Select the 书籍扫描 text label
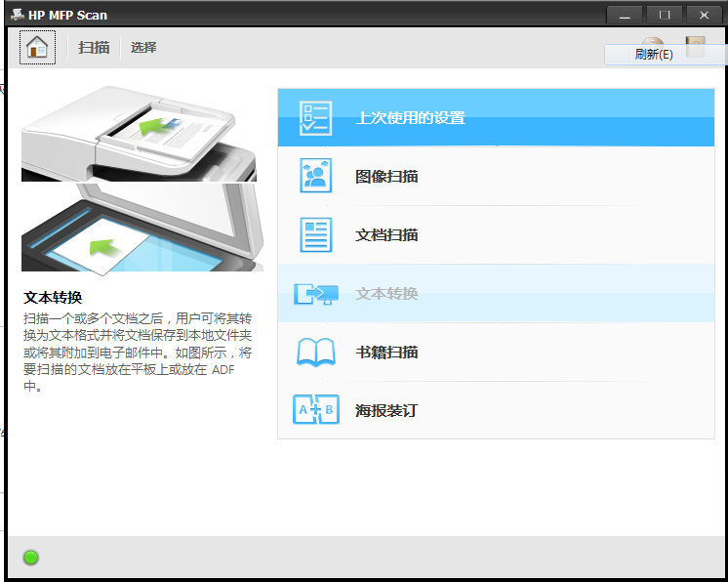This screenshot has height=582, width=728. tap(386, 353)
